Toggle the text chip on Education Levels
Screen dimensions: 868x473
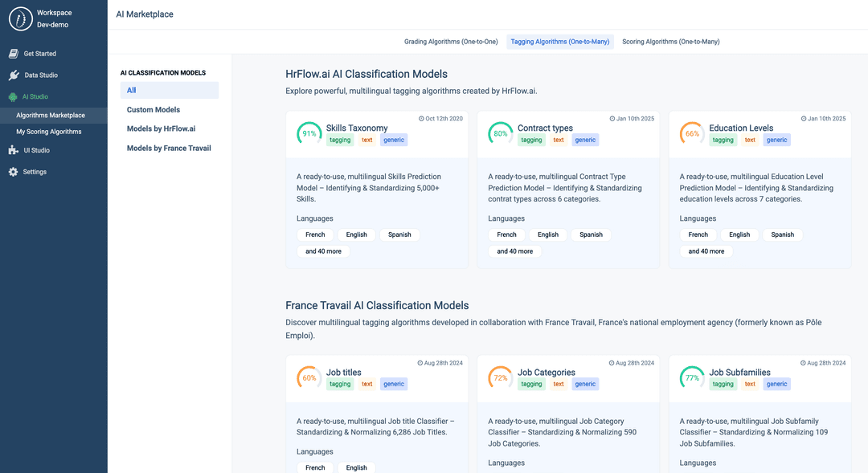(750, 140)
